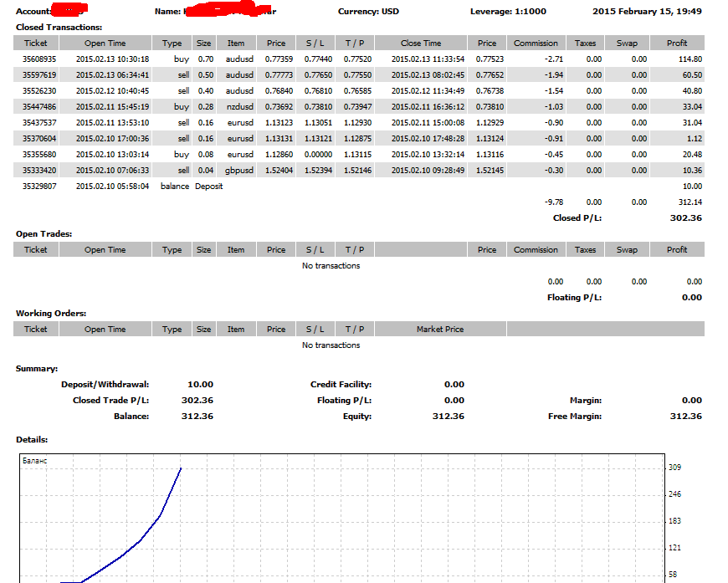728x583 pixels.
Task: Click ticket 35437537
Action: 39,123
